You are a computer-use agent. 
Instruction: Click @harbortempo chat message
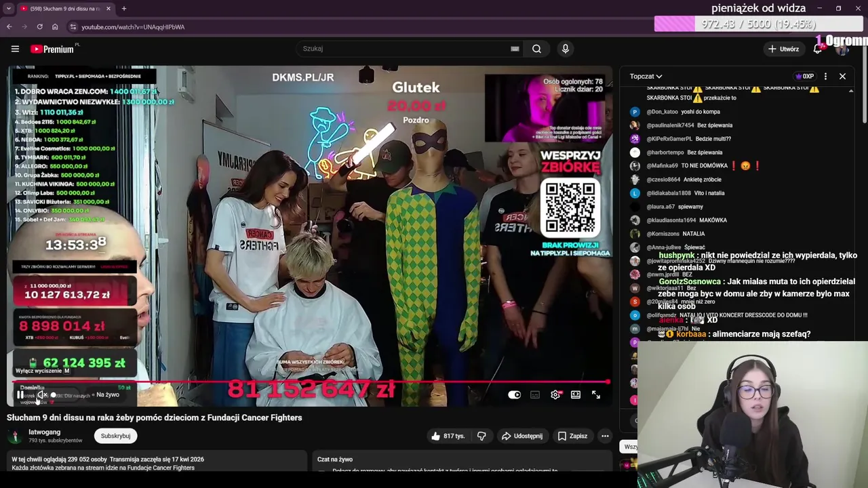coord(684,152)
